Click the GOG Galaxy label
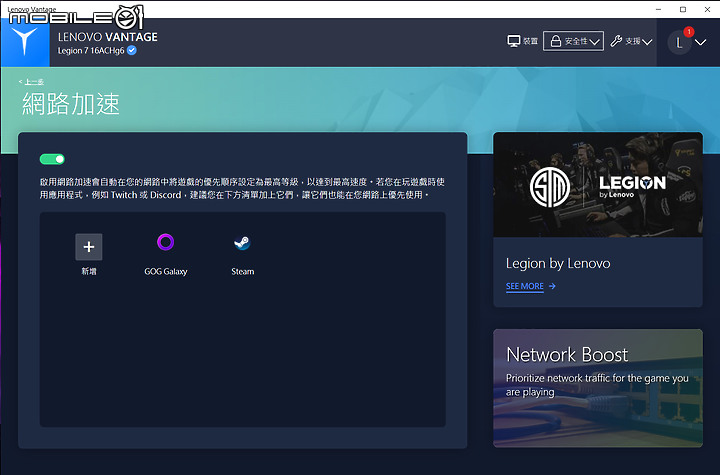720x475 pixels. (166, 271)
